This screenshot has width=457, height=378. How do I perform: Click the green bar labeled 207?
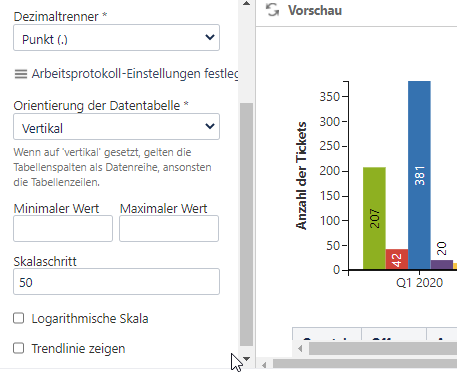tap(374, 218)
